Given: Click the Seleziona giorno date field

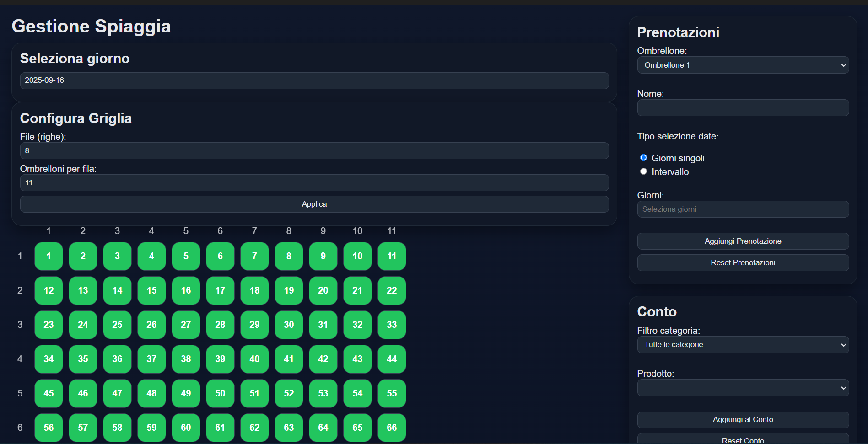Looking at the screenshot, I should click(314, 80).
